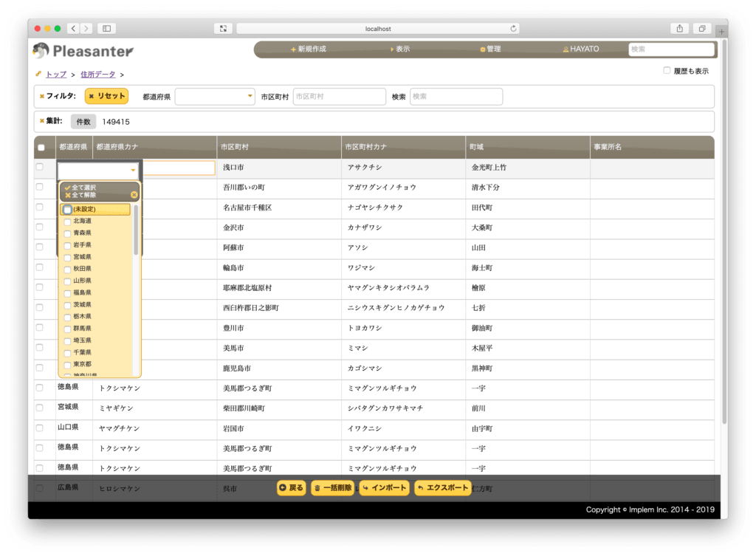Click the リセット filter button
The height and width of the screenshot is (556, 756).
point(106,96)
